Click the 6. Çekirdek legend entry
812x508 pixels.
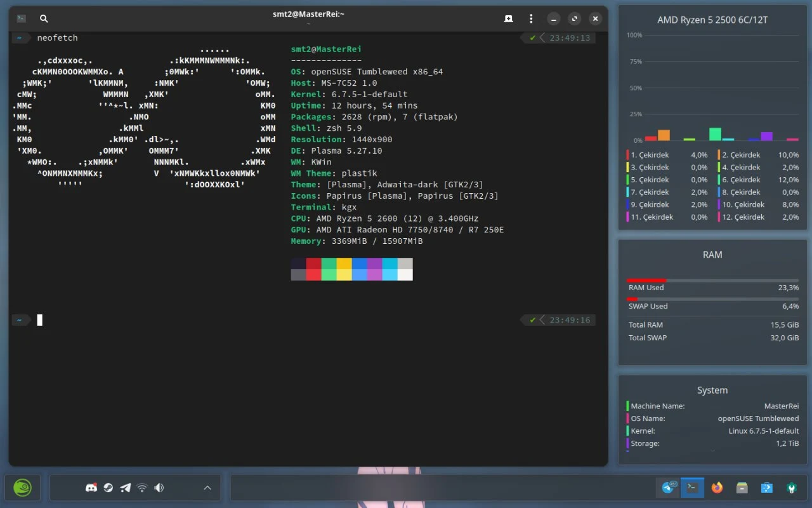(759, 180)
